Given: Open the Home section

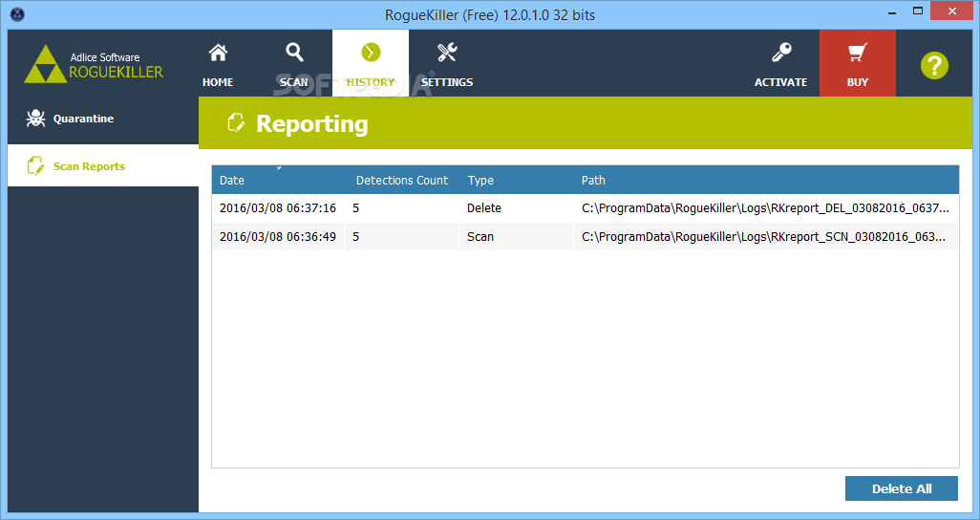Looking at the screenshot, I should [218, 64].
